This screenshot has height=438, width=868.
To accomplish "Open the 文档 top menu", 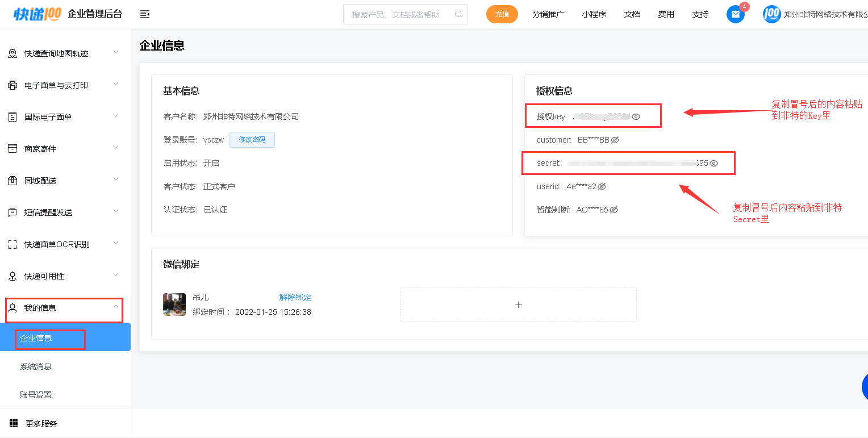I will tap(632, 14).
